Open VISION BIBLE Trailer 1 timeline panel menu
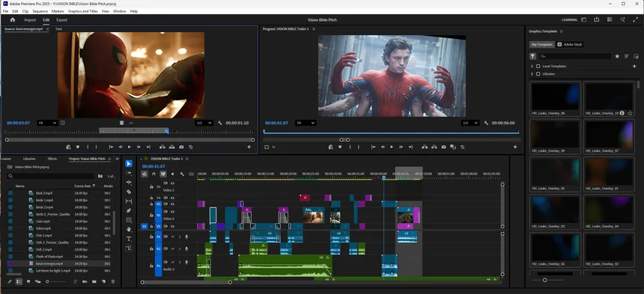 [x=186, y=159]
